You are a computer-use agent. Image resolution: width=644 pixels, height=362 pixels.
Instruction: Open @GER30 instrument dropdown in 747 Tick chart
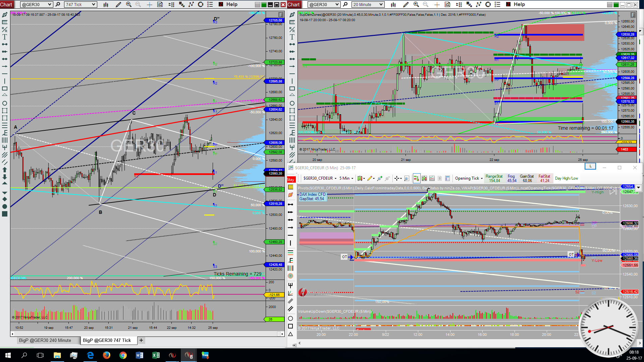(37, 4)
